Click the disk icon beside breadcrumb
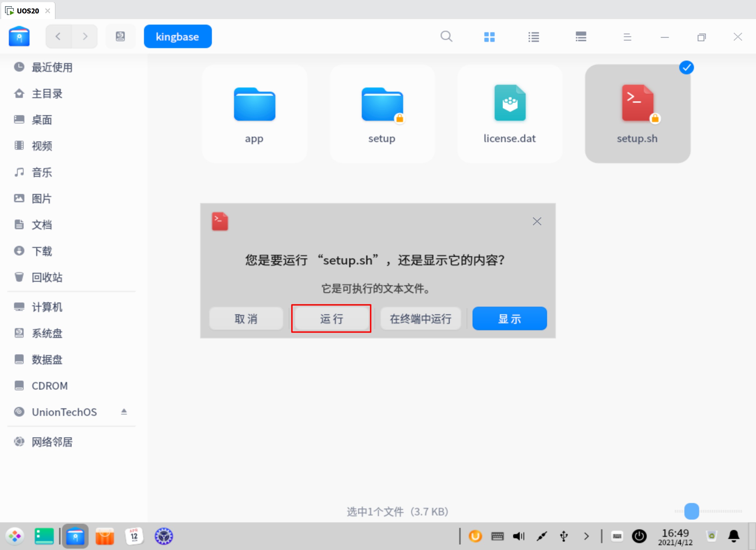756x550 pixels. point(120,36)
